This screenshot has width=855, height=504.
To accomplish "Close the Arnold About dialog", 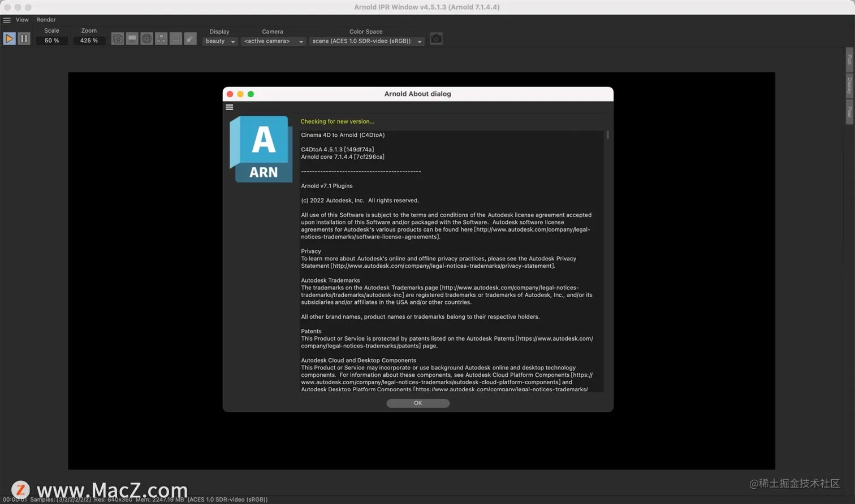I will point(230,94).
